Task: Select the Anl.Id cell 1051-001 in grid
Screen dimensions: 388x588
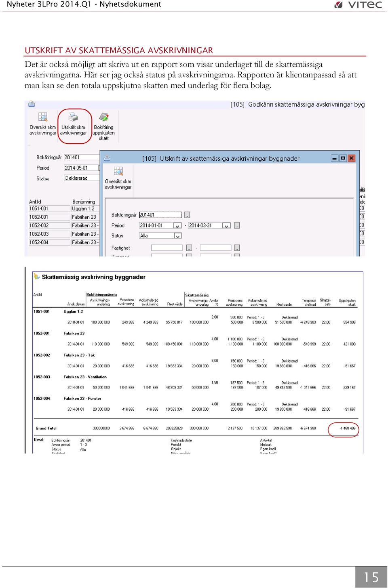Action: pyautogui.click(x=49, y=208)
